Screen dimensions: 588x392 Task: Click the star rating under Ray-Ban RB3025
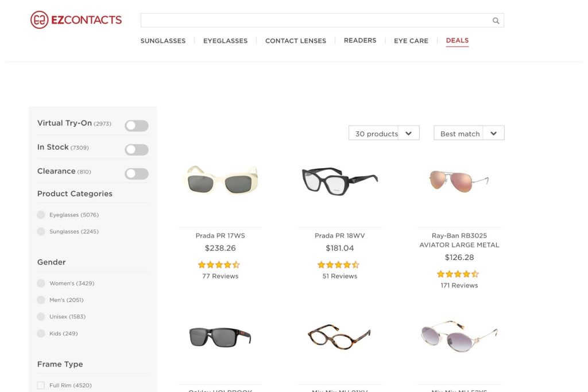(x=458, y=274)
